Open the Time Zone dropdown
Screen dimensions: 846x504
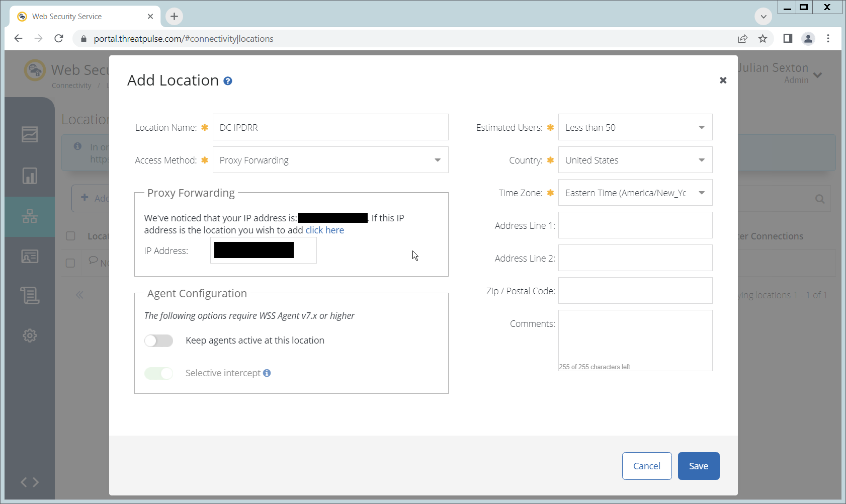point(635,193)
